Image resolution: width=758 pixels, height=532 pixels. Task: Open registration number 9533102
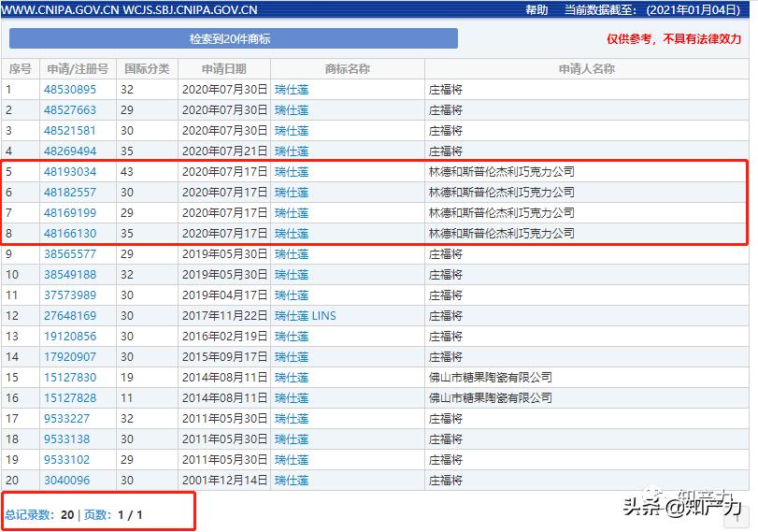66,459
